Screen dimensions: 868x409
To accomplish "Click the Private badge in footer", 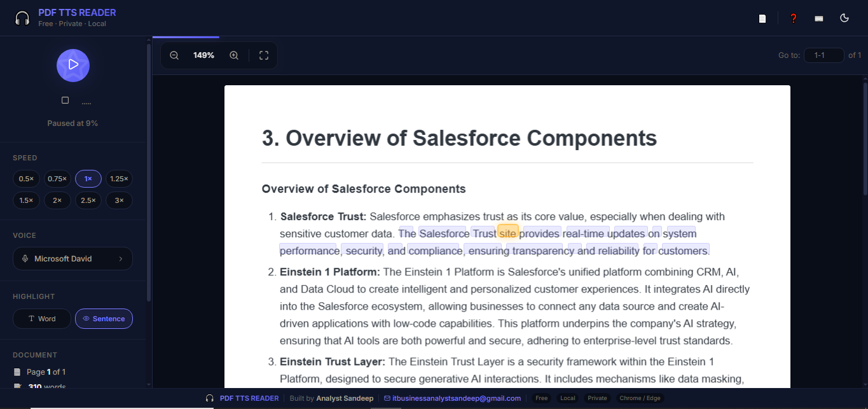I will coord(597,398).
